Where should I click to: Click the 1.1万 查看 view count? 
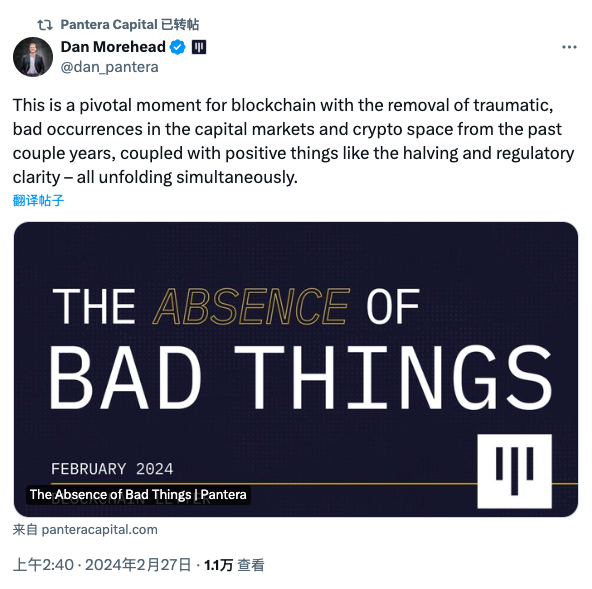point(234,565)
